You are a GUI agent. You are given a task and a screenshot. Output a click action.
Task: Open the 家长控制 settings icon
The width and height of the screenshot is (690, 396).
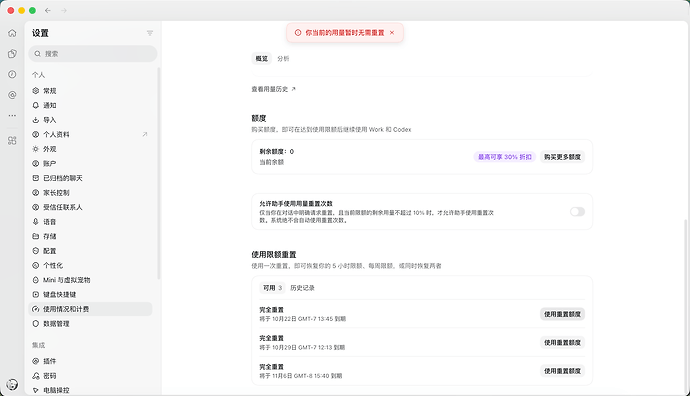(36, 192)
